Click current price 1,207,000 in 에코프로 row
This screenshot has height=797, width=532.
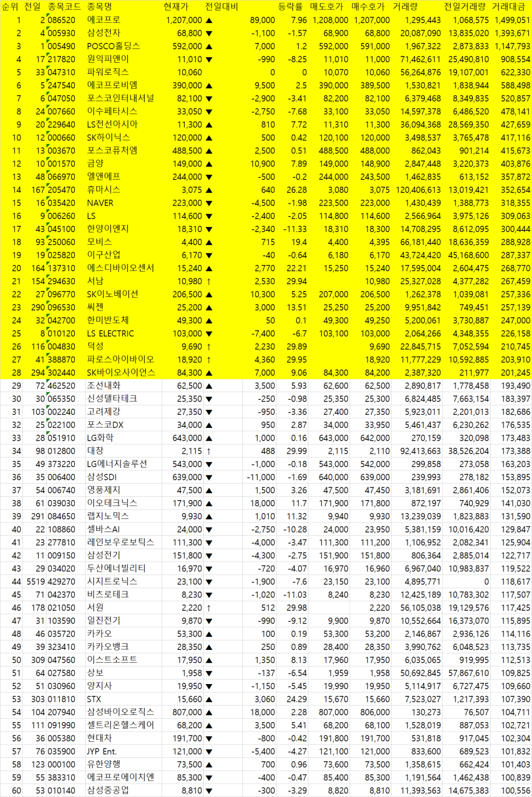tap(184, 20)
